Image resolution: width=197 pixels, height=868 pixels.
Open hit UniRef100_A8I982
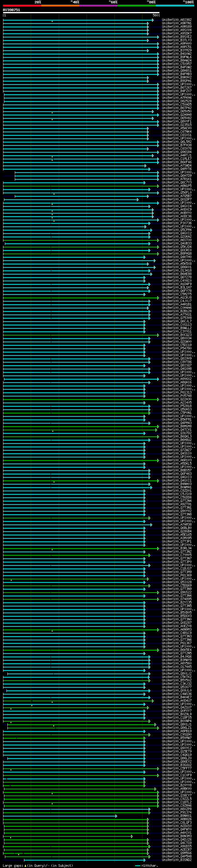(x=177, y=20)
